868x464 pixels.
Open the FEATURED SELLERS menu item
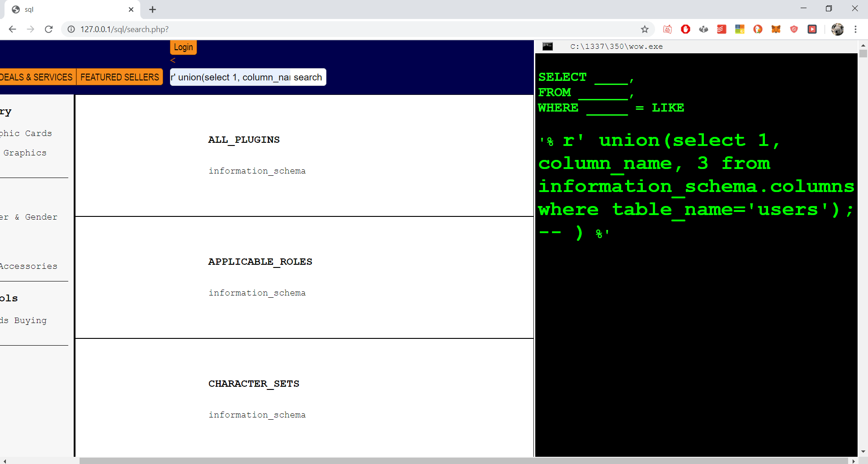pos(119,77)
